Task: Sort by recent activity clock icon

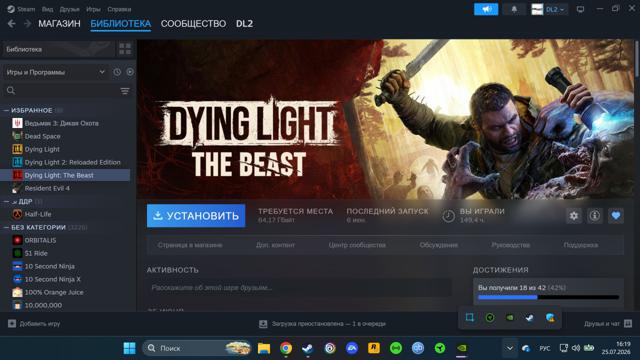Action: click(x=117, y=72)
